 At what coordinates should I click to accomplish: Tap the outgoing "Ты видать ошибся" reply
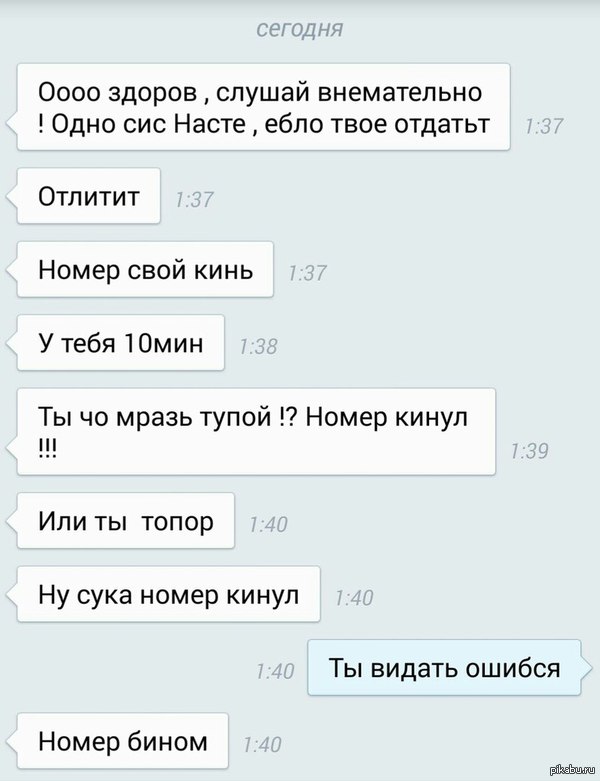(x=444, y=667)
